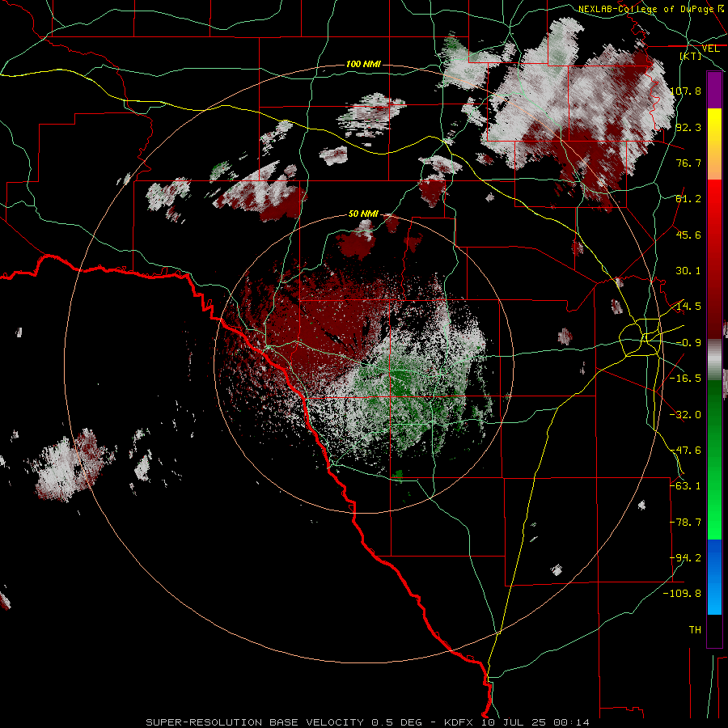
Task: Select the 107.8 velocity scale value
Action: pyautogui.click(x=686, y=91)
